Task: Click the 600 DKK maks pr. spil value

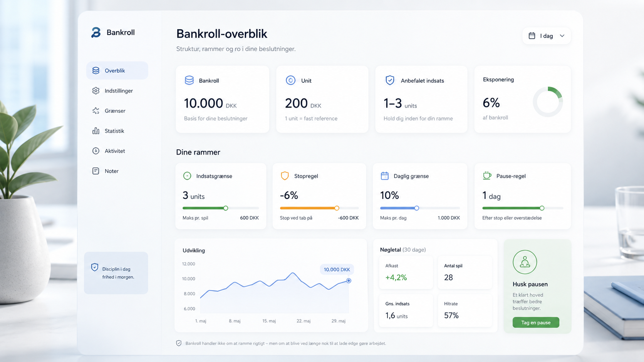Action: click(x=249, y=218)
